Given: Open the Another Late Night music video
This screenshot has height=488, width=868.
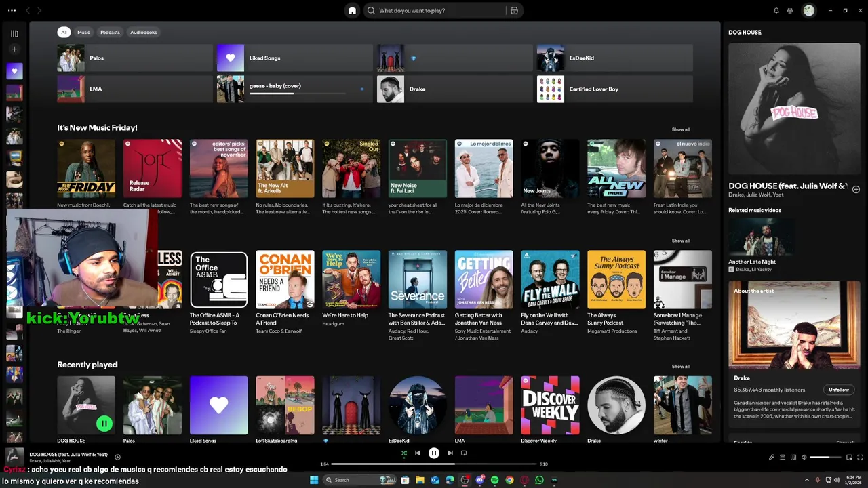Looking at the screenshot, I should [762, 245].
